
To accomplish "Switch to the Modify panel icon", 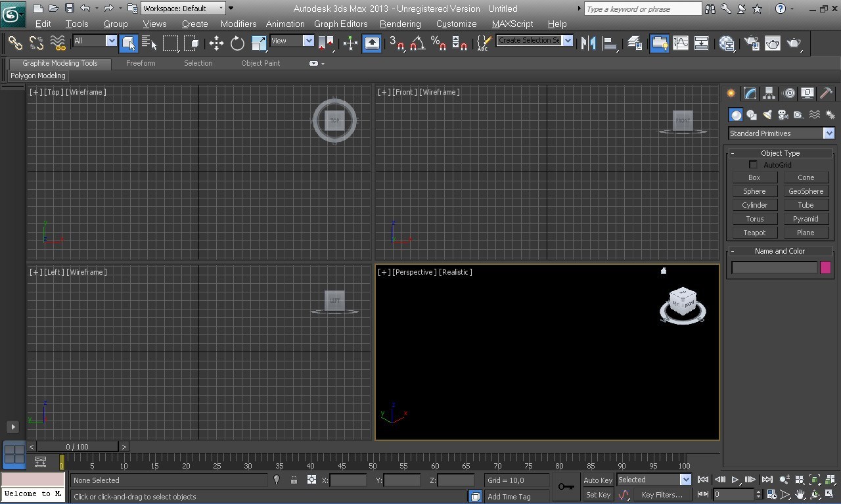I will point(750,93).
